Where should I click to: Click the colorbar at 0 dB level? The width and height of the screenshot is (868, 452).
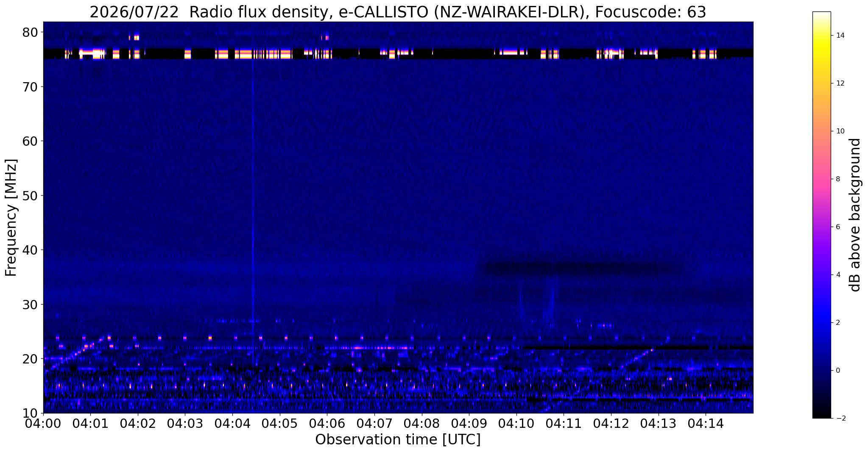click(x=821, y=370)
